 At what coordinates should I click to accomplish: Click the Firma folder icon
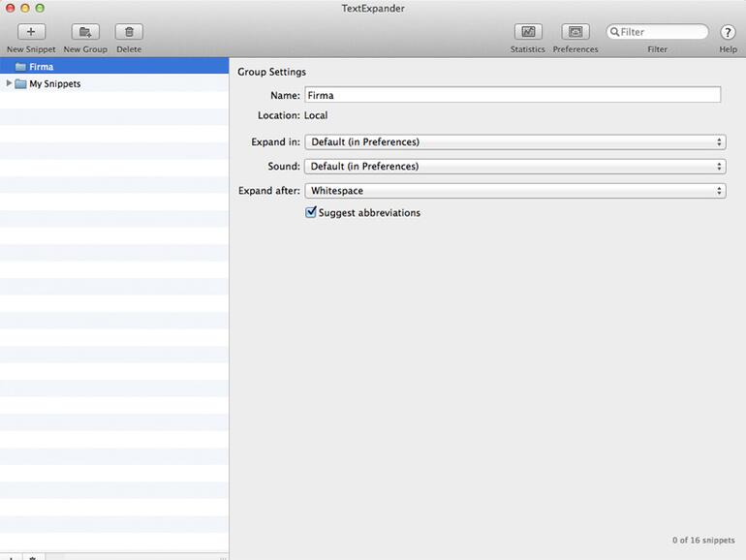click(20, 67)
